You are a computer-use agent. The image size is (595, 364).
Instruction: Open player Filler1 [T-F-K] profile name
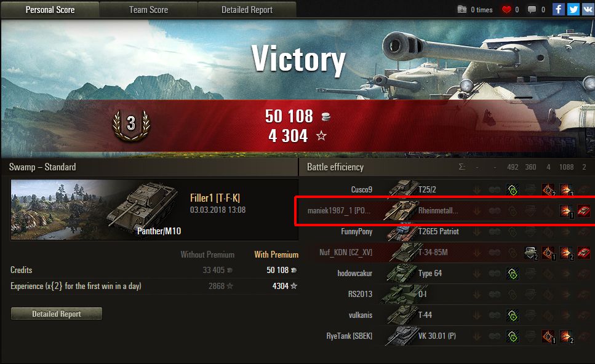click(x=215, y=198)
